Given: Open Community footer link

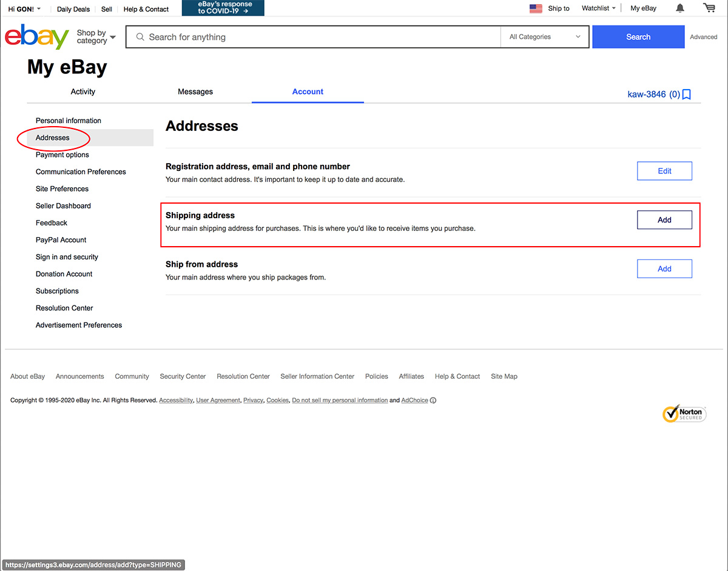Looking at the screenshot, I should pyautogui.click(x=132, y=376).
